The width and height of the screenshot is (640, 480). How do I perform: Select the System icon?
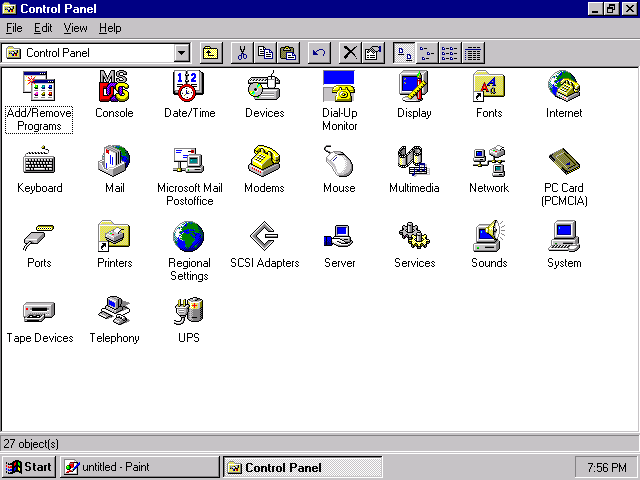coord(564,236)
